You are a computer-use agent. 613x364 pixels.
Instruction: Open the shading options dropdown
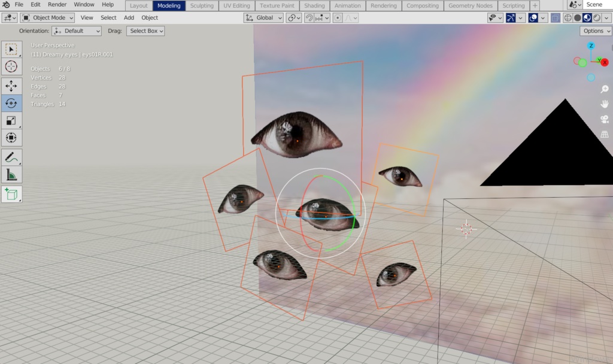[607, 17]
